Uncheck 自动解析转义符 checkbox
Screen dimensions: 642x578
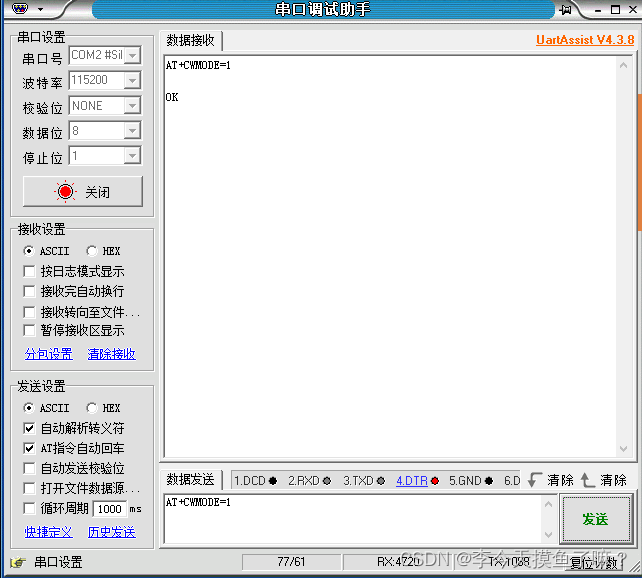tap(29, 429)
